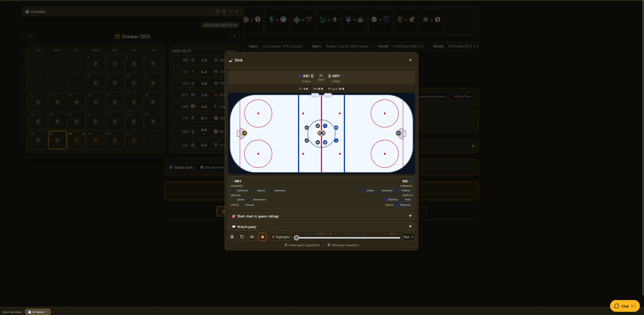Open help in the Schedule window
The image size is (644, 315).
217,11
